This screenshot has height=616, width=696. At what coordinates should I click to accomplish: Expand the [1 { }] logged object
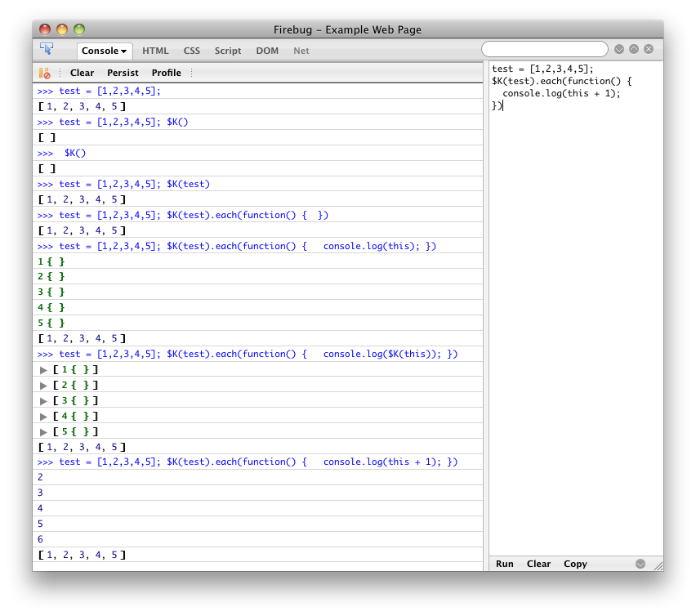click(x=44, y=370)
